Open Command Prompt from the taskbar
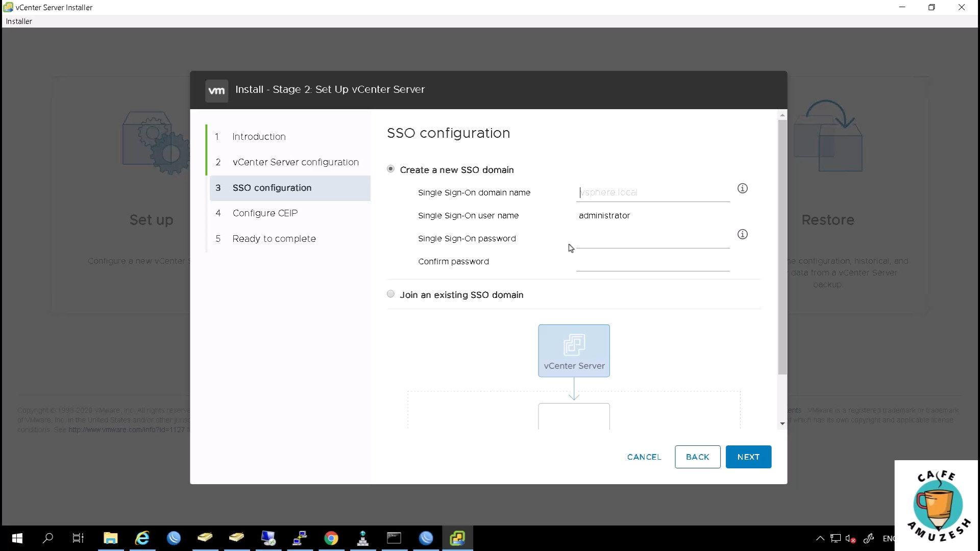The width and height of the screenshot is (980, 551). point(394,538)
